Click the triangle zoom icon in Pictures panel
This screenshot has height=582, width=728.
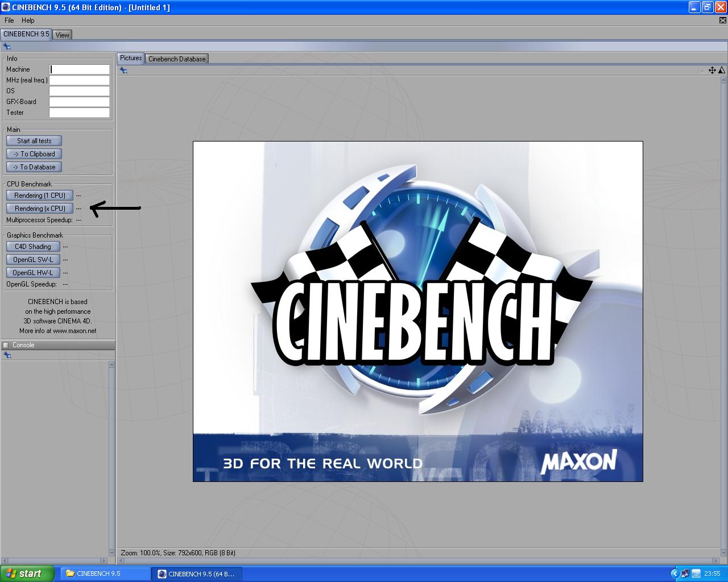(x=721, y=70)
